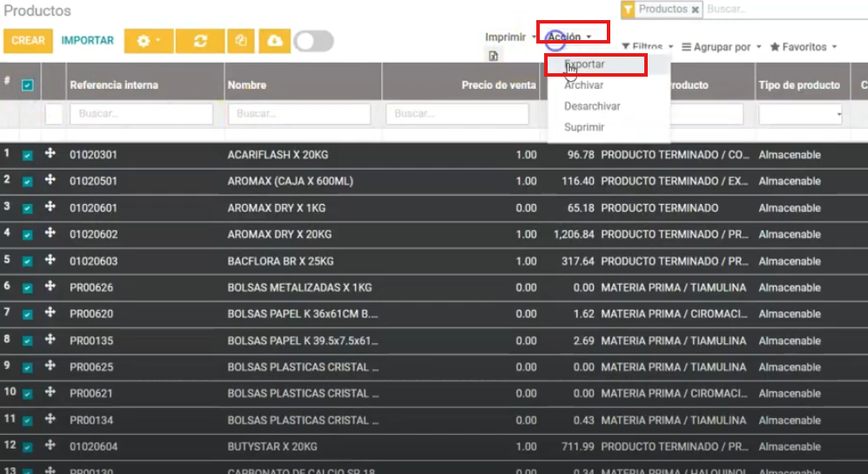The height and width of the screenshot is (474, 868).
Task: Click the Excel export icon below Imprimir
Action: pos(494,57)
